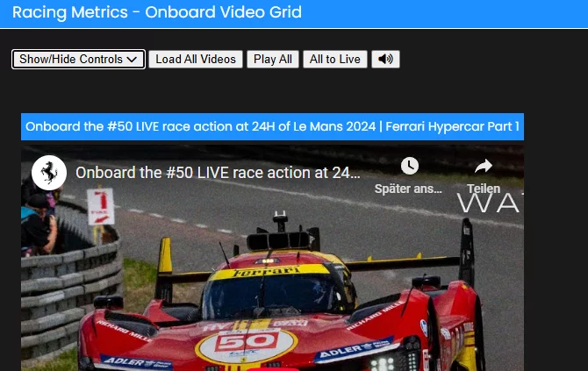Open the embedded video title link

click(218, 173)
